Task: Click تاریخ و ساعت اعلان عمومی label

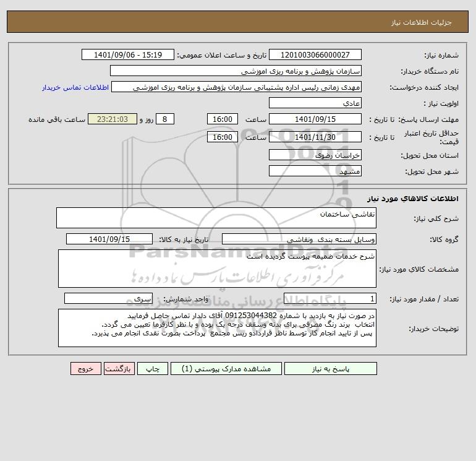Action: coord(222,55)
